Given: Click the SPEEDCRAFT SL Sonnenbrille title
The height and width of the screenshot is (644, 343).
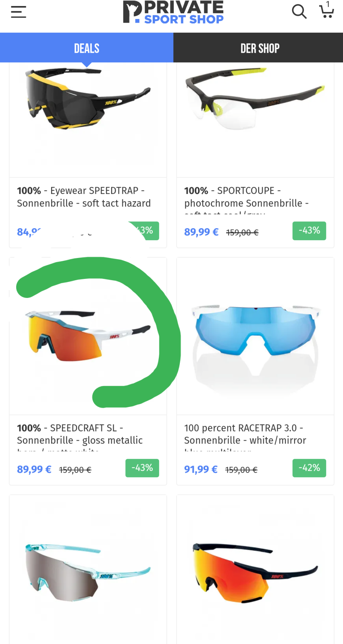Looking at the screenshot, I should click(80, 434).
